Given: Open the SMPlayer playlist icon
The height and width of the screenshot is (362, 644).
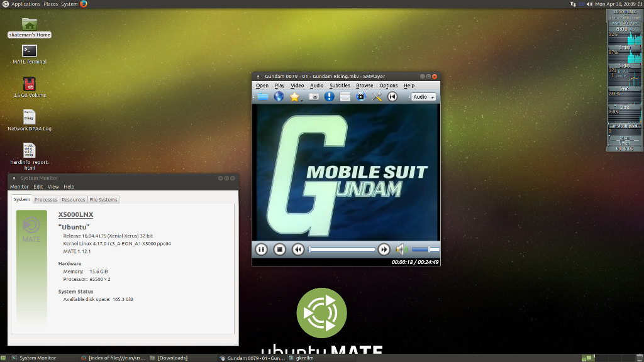Looking at the screenshot, I should (x=345, y=97).
